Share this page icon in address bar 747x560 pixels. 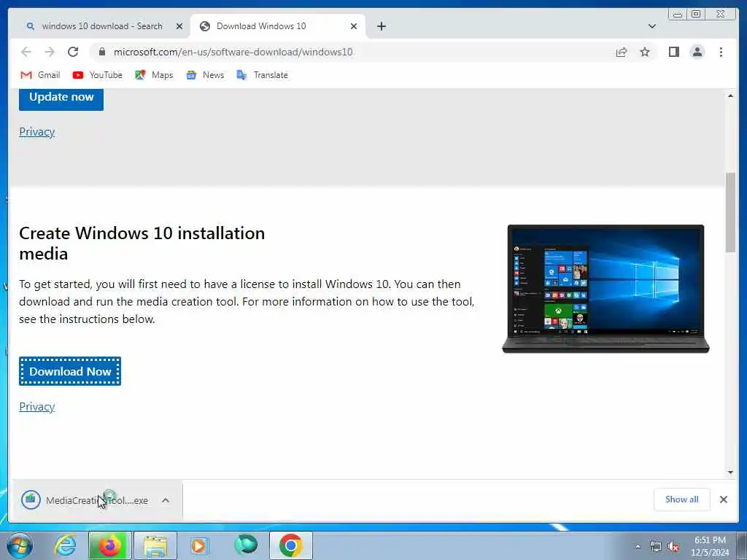pos(622,52)
